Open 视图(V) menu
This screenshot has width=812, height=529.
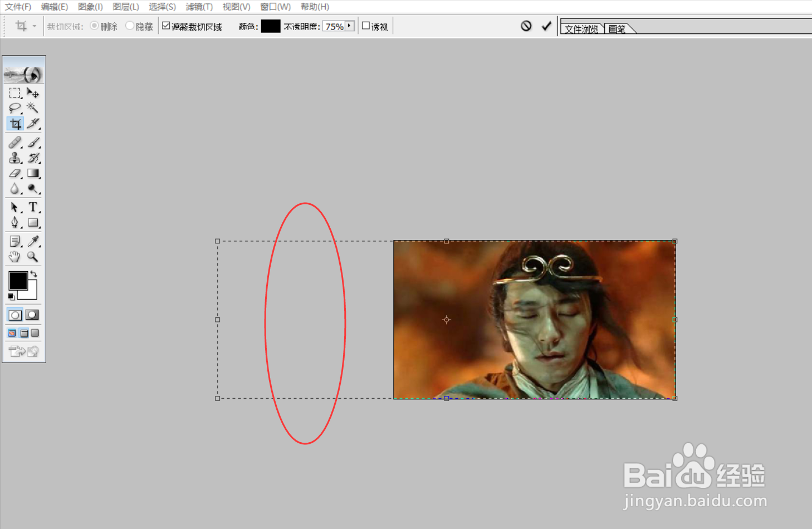236,7
